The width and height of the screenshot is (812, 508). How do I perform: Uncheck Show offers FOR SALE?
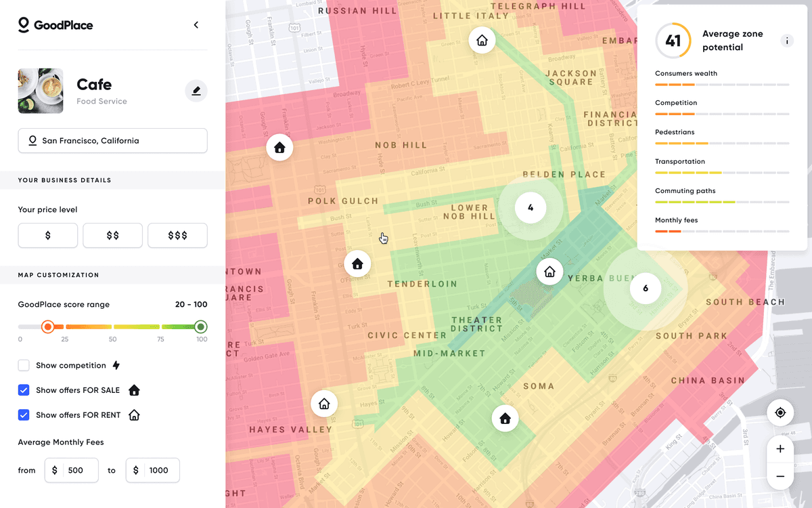[x=24, y=390]
